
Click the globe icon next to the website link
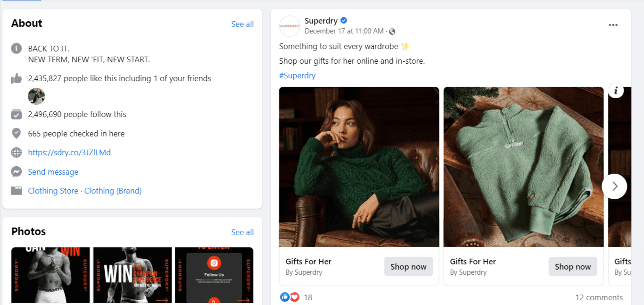pyautogui.click(x=16, y=152)
